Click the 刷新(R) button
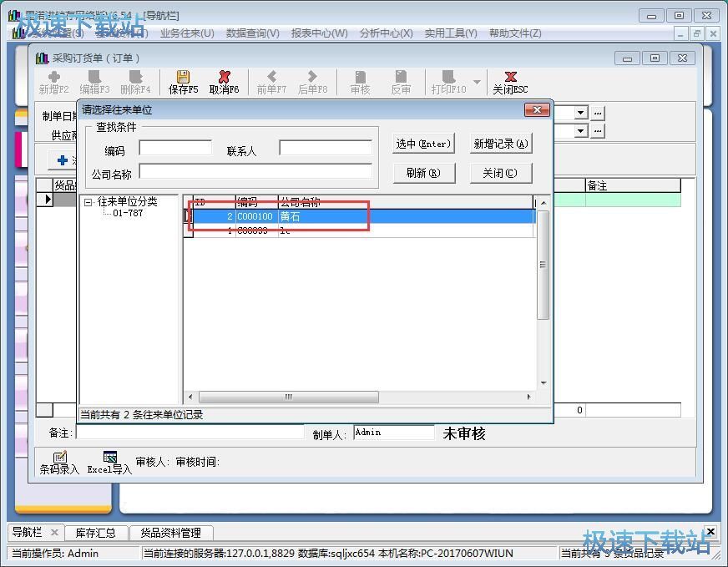 tap(423, 173)
